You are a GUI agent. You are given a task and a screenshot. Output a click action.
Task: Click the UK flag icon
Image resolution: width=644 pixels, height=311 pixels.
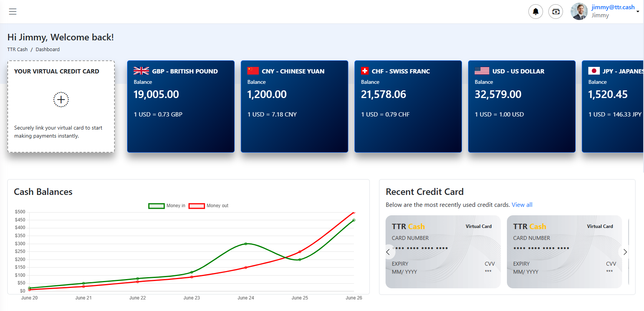coord(141,71)
